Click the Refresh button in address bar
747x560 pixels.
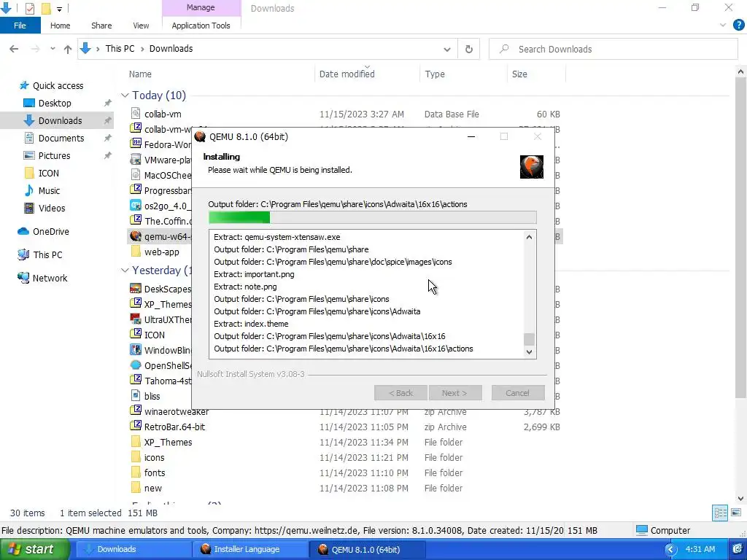pyautogui.click(x=469, y=49)
